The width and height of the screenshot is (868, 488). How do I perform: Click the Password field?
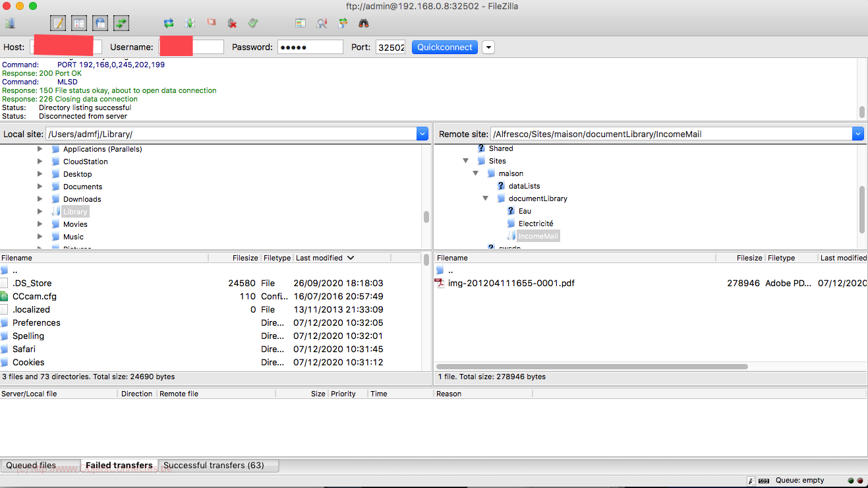[x=310, y=47]
